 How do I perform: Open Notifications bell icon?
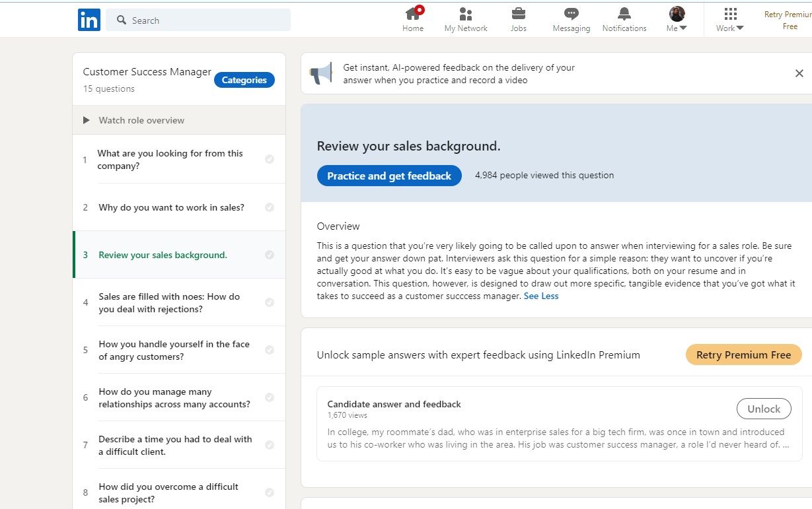point(624,14)
